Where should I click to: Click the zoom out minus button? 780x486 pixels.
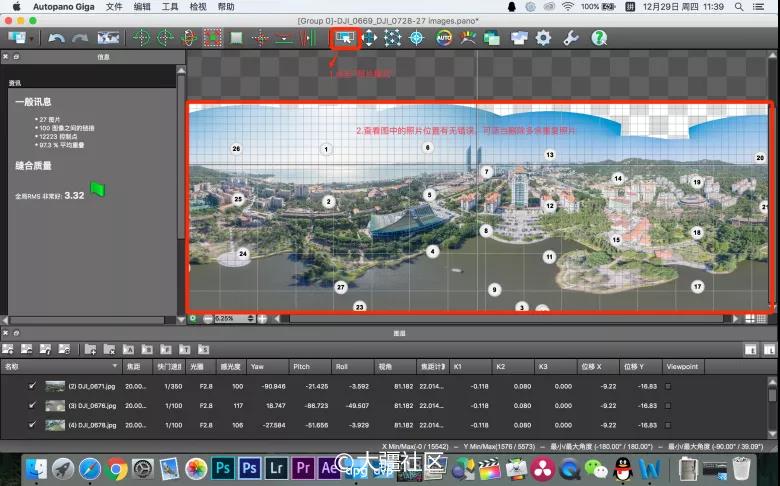coord(208,318)
